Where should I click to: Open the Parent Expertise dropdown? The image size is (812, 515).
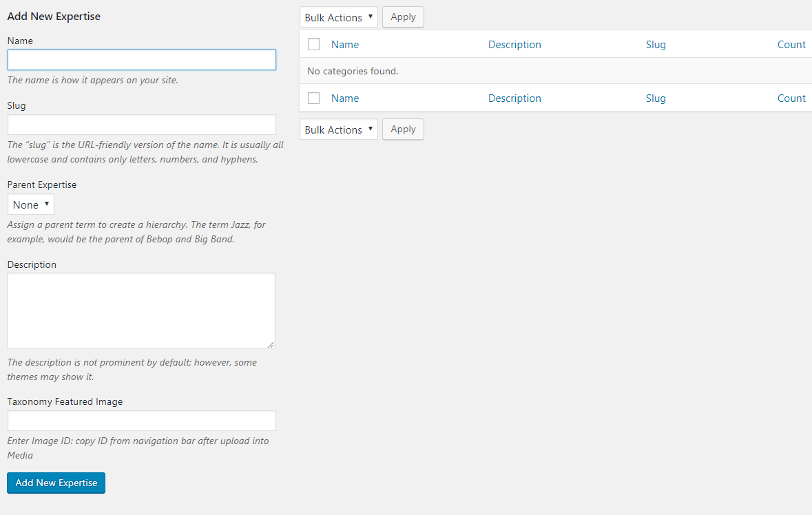click(x=31, y=204)
